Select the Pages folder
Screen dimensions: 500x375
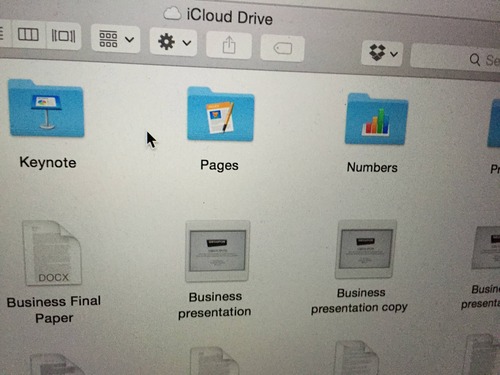tap(221, 114)
